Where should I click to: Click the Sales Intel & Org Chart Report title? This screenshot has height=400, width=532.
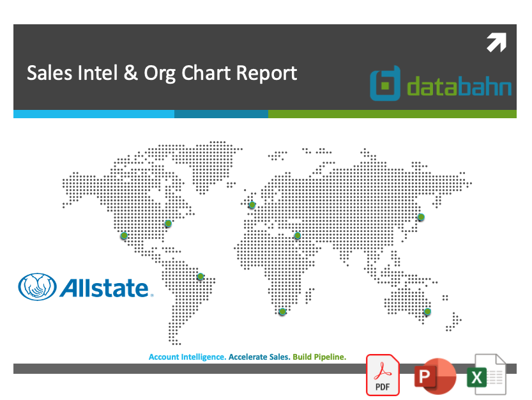162,73
